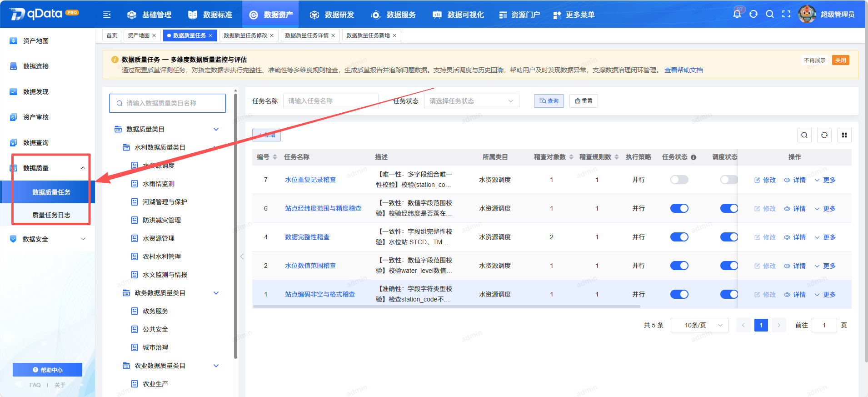The width and height of the screenshot is (868, 397).
Task: Open the 查看帮助文档 link
Action: coord(683,70)
